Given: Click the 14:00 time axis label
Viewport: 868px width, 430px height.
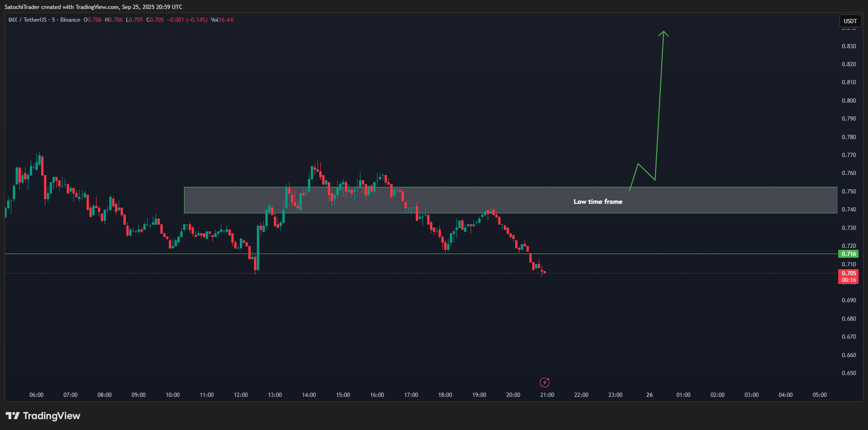Looking at the screenshot, I should coord(309,395).
